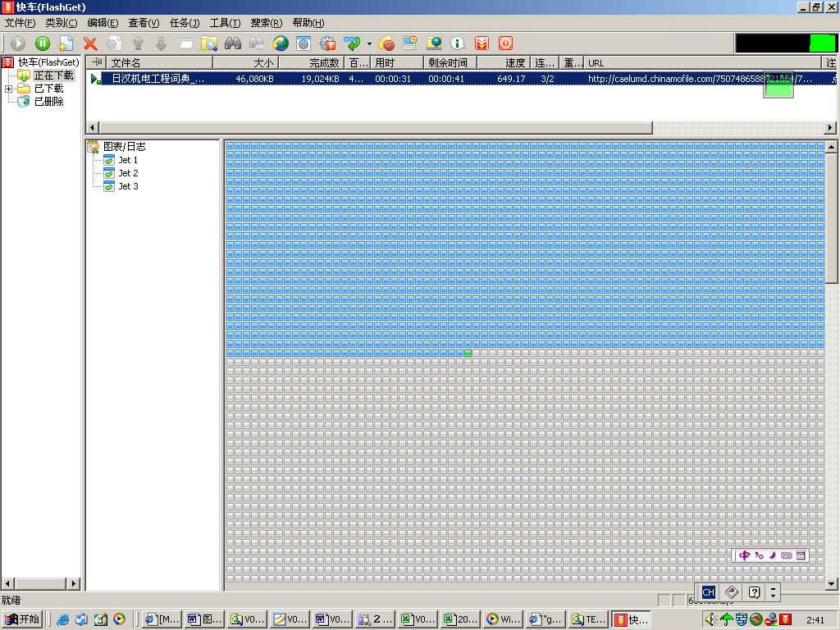Open task properties using the greyed gear-page icon
This screenshot has width=840, height=630.
pos(113,43)
